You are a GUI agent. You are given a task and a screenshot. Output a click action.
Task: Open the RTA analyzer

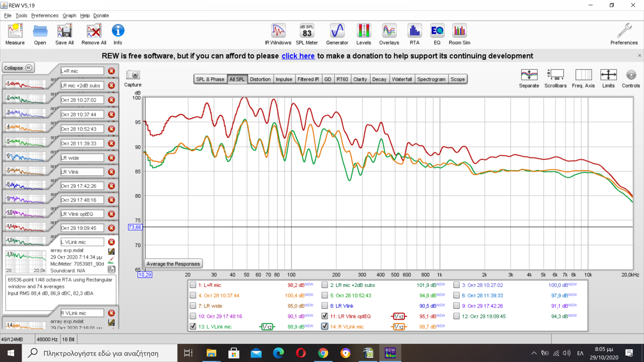415,34
